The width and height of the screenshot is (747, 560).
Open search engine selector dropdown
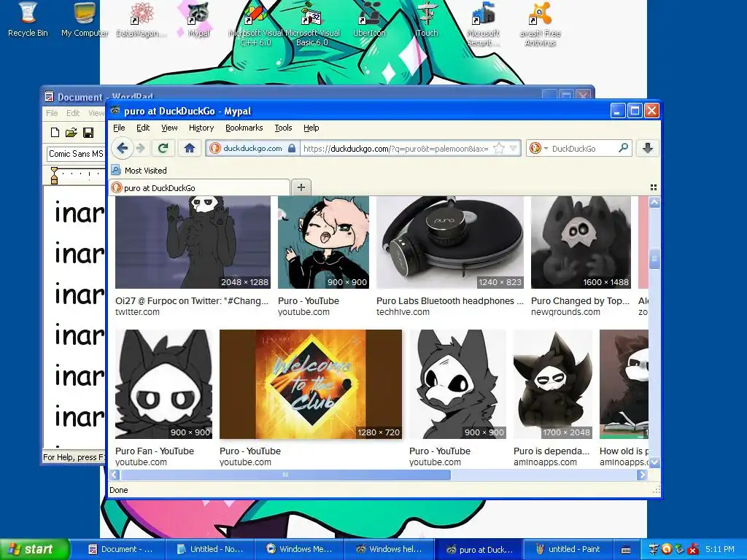[539, 148]
